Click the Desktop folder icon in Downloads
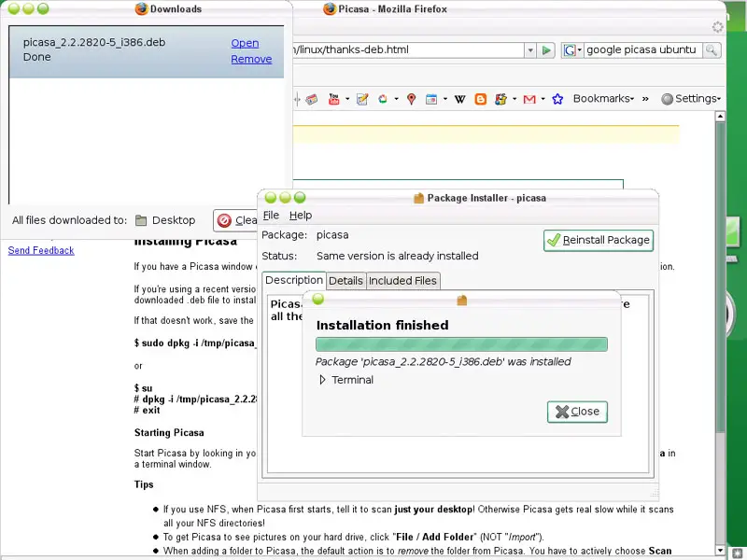The height and width of the screenshot is (560, 747). pyautogui.click(x=141, y=220)
